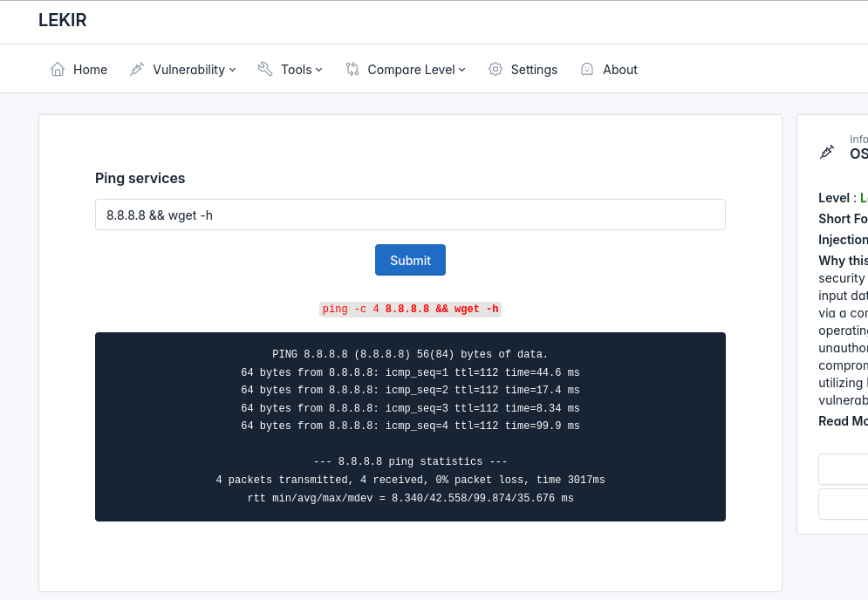
Task: Click the About ghost icon
Action: click(587, 69)
